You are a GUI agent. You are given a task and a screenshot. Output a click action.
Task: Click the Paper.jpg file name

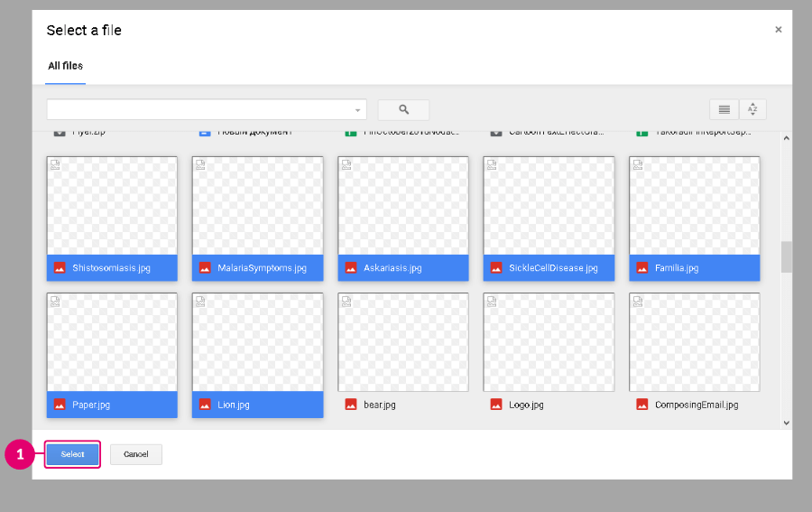(x=91, y=405)
